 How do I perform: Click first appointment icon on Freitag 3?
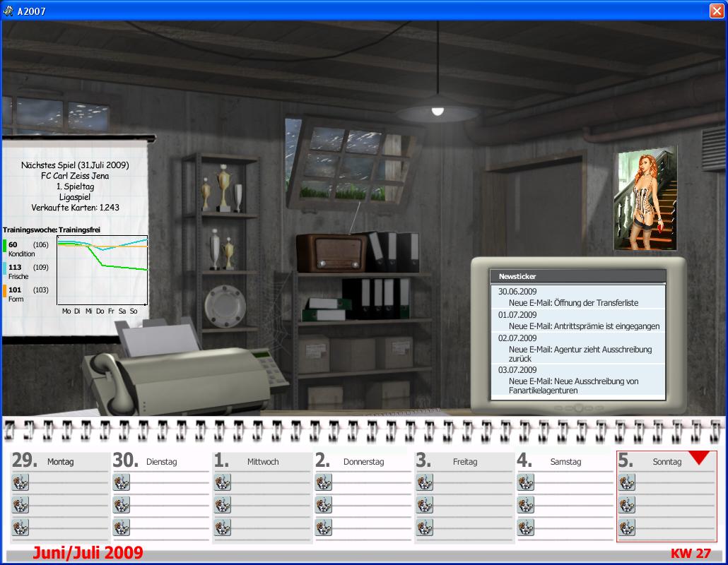pos(425,482)
